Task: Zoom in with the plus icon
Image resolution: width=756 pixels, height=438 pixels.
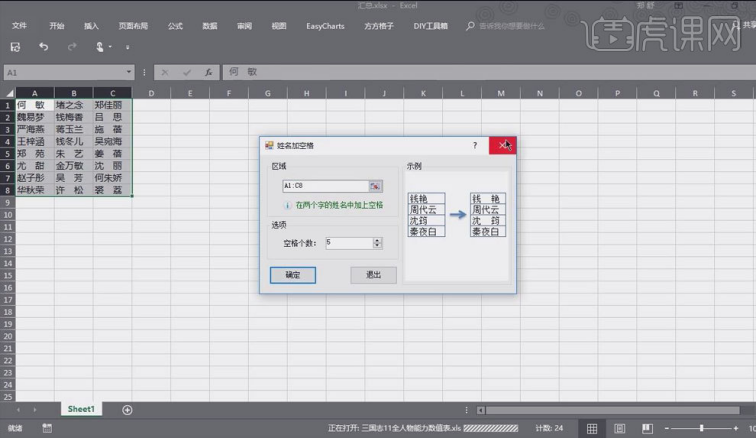Action: click(x=736, y=428)
